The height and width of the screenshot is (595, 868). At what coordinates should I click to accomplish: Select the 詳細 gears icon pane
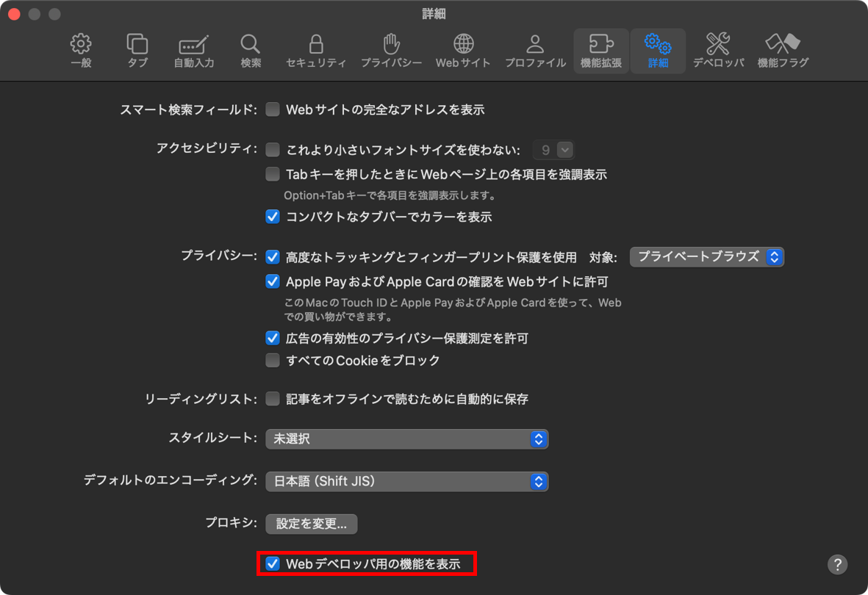(658, 51)
